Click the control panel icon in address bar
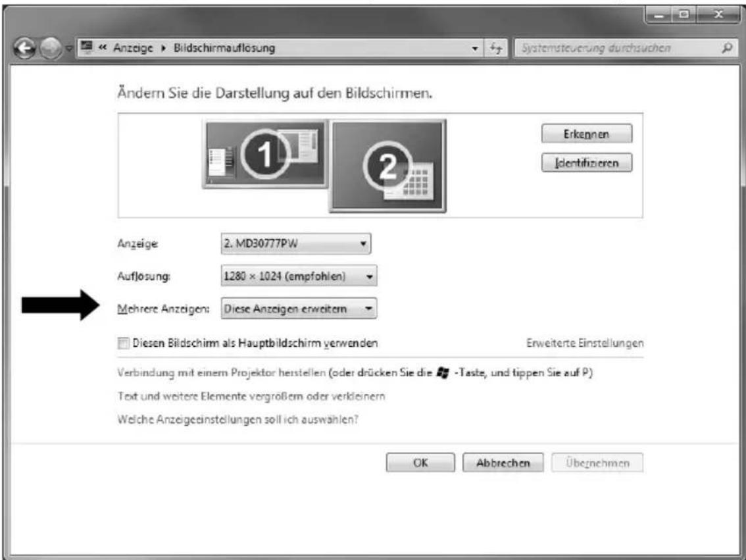Screen dimensions: 746x560 pyautogui.click(x=87, y=47)
